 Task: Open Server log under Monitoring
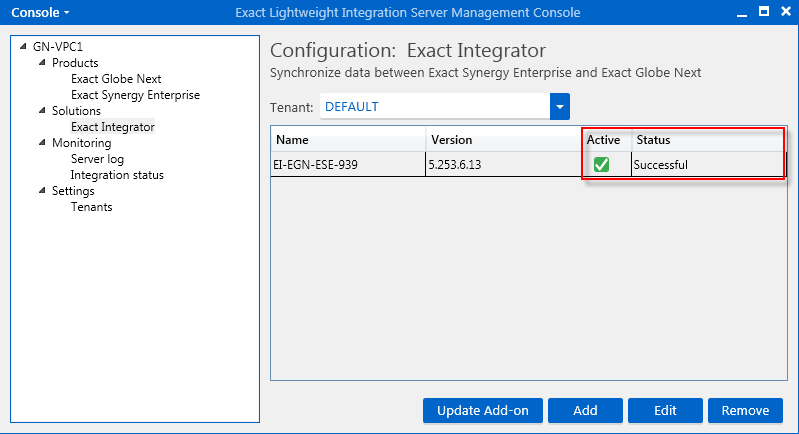[97, 159]
